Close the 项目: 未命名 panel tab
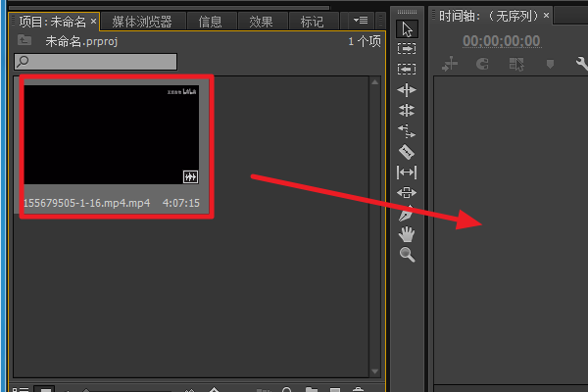Viewport: 588px width, 392px height. (93, 21)
